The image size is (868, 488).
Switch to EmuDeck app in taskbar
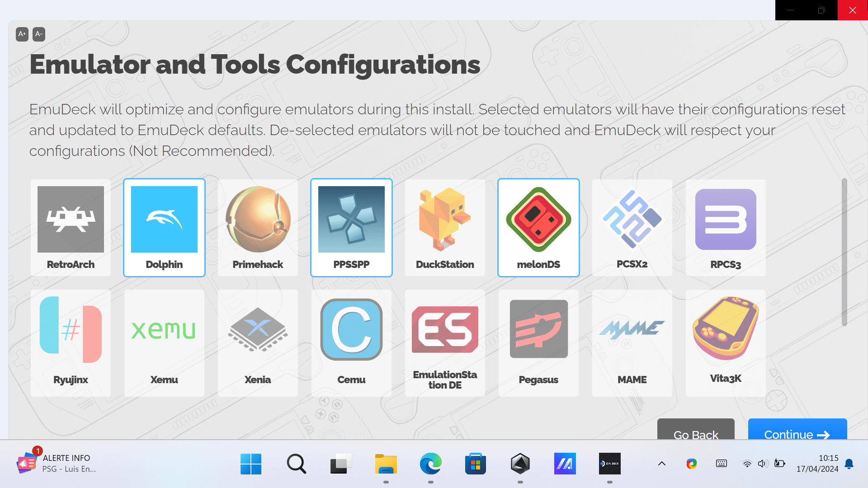click(x=610, y=464)
